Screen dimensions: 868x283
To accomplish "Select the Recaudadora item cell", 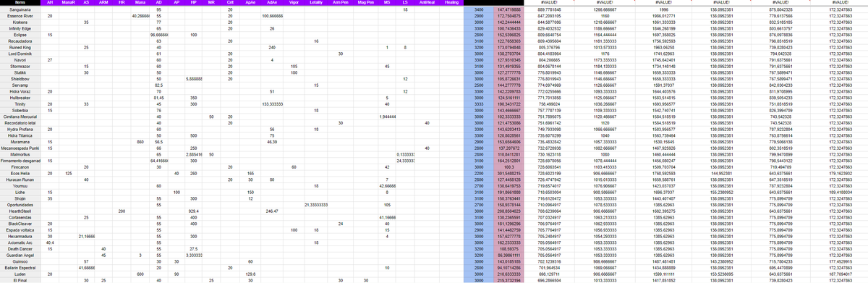I will click(20, 41).
